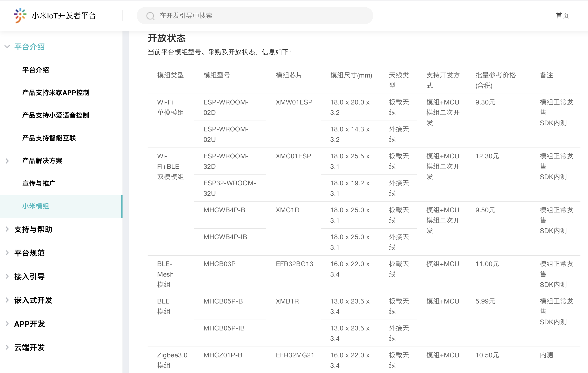Expand the 嵌入式开发 sidebar section

click(x=7, y=300)
